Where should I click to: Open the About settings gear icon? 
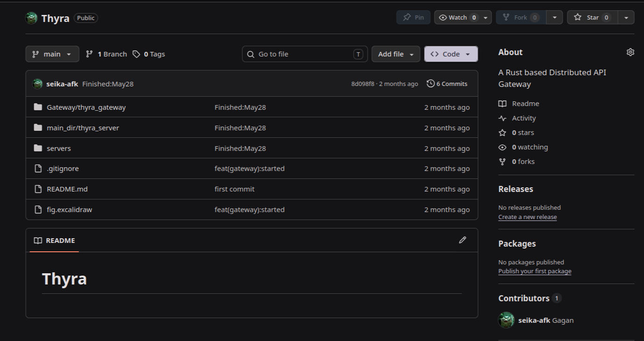click(630, 52)
